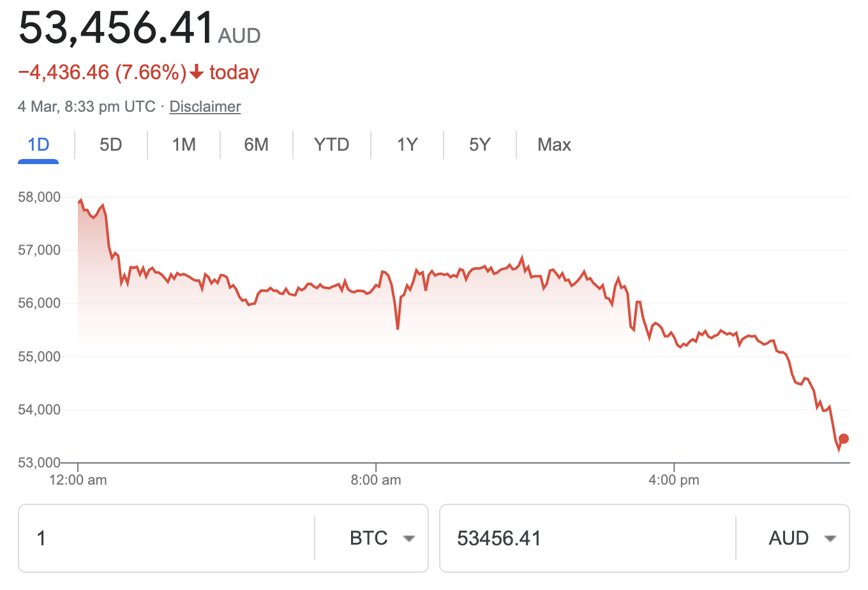Open the Disclaimer link

tap(205, 107)
